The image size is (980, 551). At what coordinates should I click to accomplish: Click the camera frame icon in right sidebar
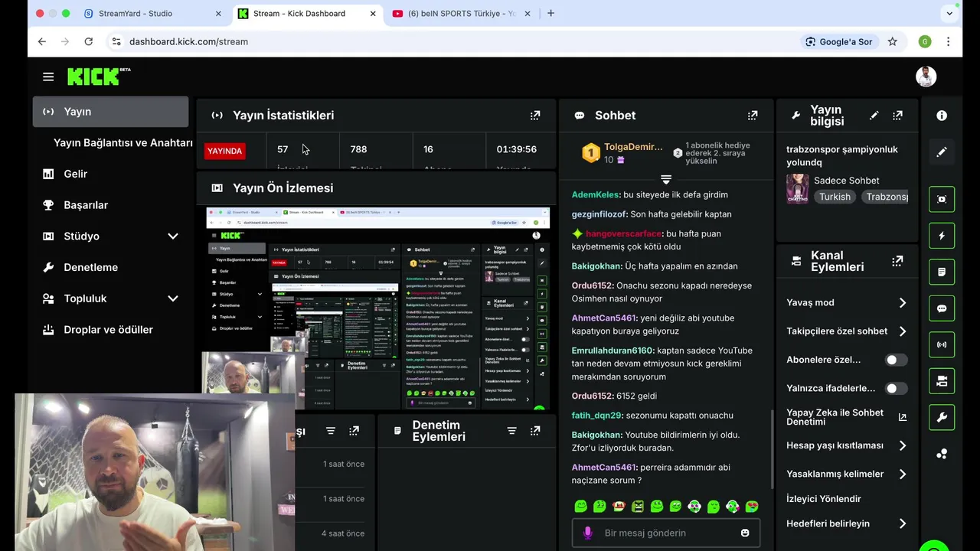point(942,199)
